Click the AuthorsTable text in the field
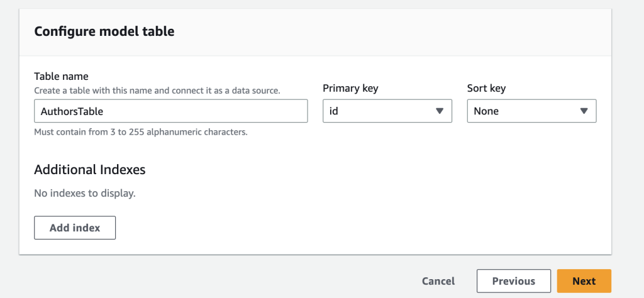Screen dimensions: 644x298 coord(72,111)
